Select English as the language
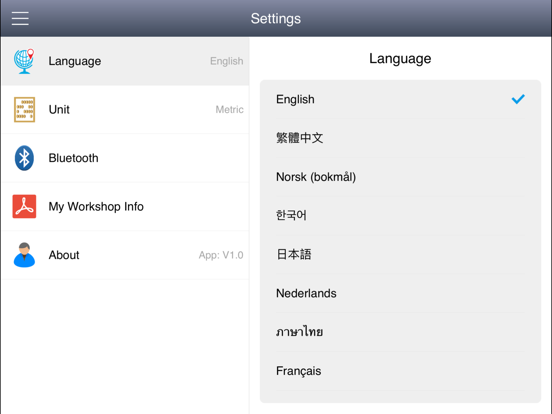 pyautogui.click(x=400, y=99)
